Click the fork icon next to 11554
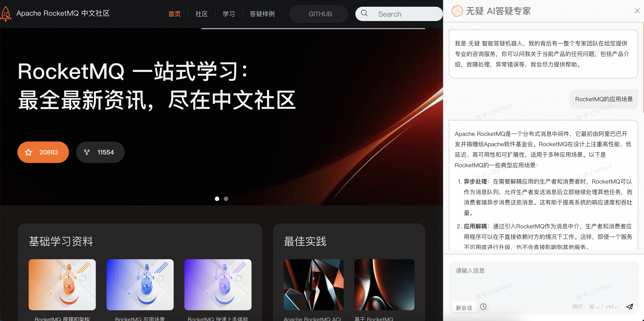Image resolution: width=644 pixels, height=321 pixels. 87,152
